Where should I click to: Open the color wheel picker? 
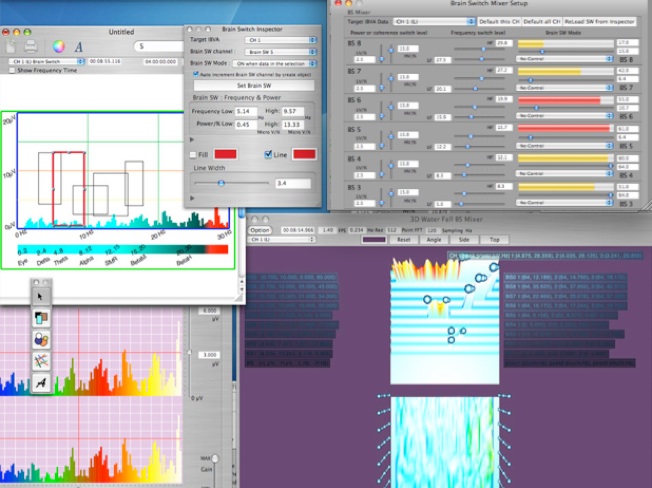[57, 46]
